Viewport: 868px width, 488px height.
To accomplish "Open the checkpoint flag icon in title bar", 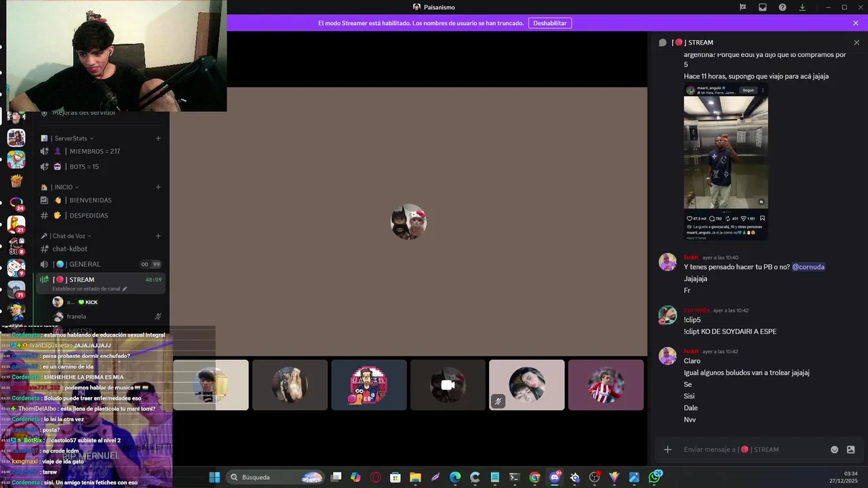I will (743, 7).
